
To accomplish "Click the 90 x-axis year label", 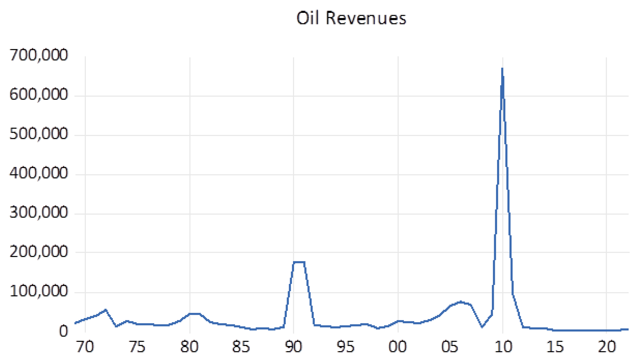I will click(293, 347).
